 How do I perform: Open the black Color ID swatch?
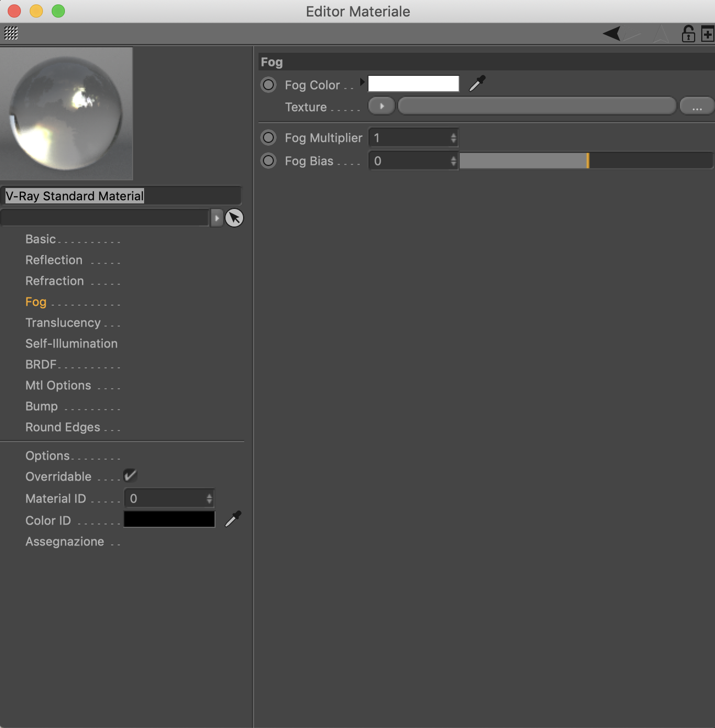pyautogui.click(x=169, y=519)
